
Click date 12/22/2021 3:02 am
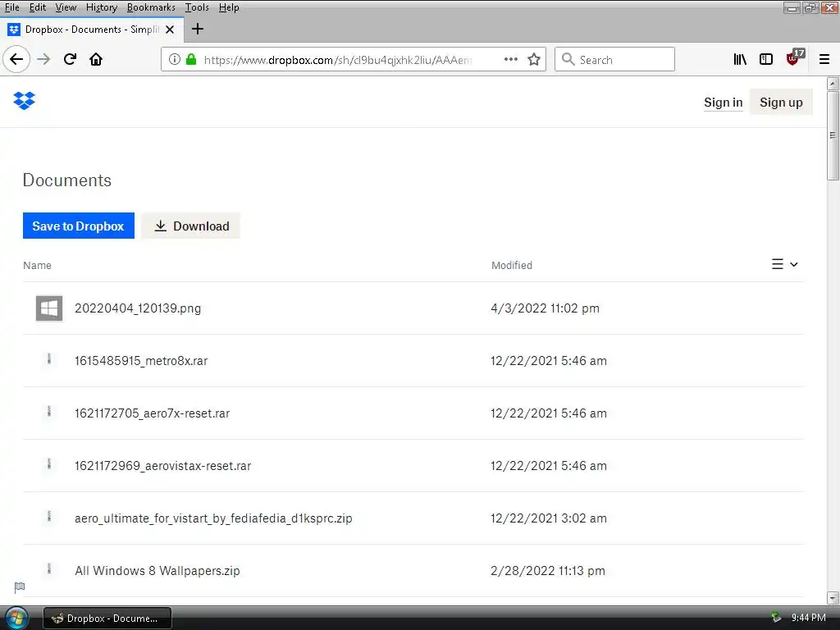549,518
